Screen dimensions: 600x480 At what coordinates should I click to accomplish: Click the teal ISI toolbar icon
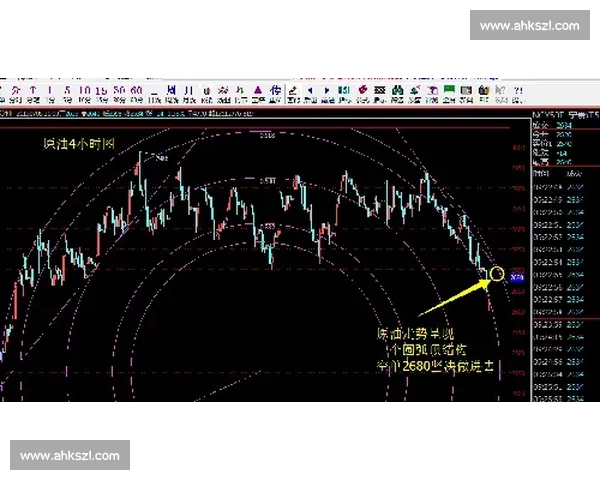tap(344, 94)
